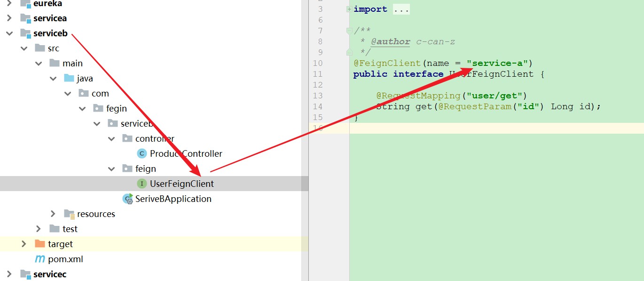This screenshot has height=281, width=644.
Task: Click the com package icon
Action: click(x=84, y=93)
